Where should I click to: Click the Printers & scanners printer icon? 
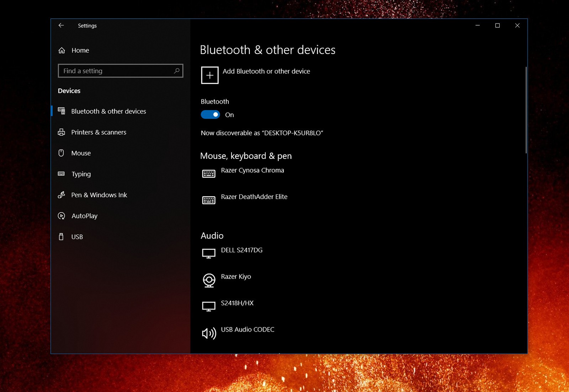click(x=62, y=132)
